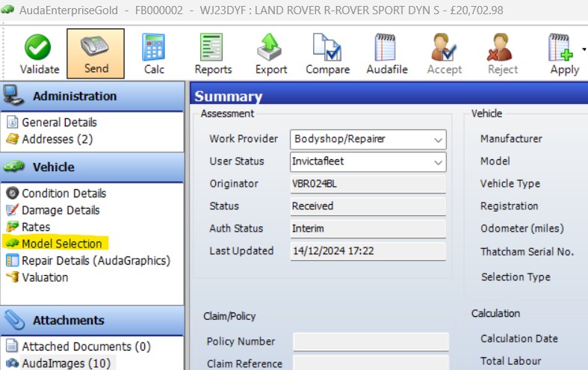
Task: Select Condition Details in Vehicle list
Action: 64,194
